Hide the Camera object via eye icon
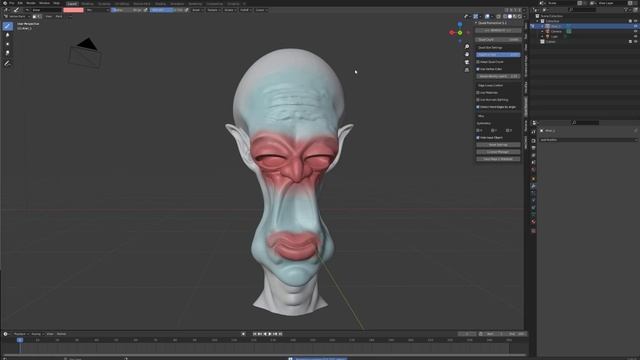Screen dimensions: 640x360 [x=636, y=31]
